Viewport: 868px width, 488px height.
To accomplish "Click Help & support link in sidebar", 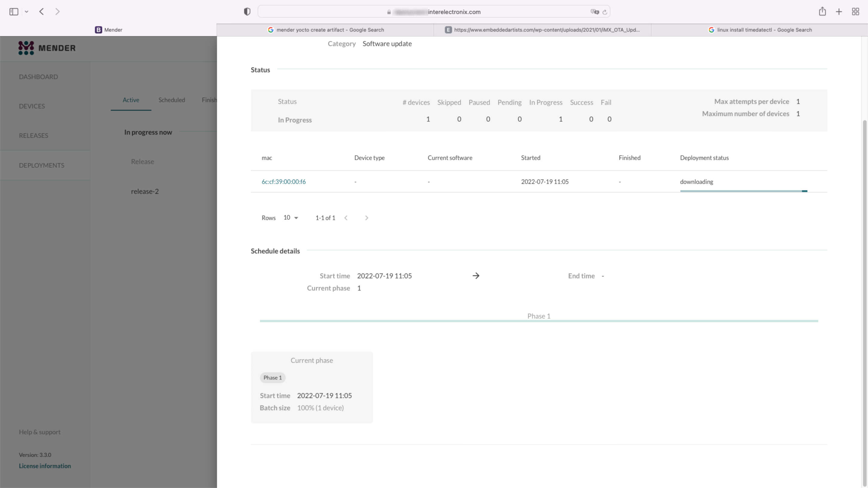I will click(x=39, y=432).
